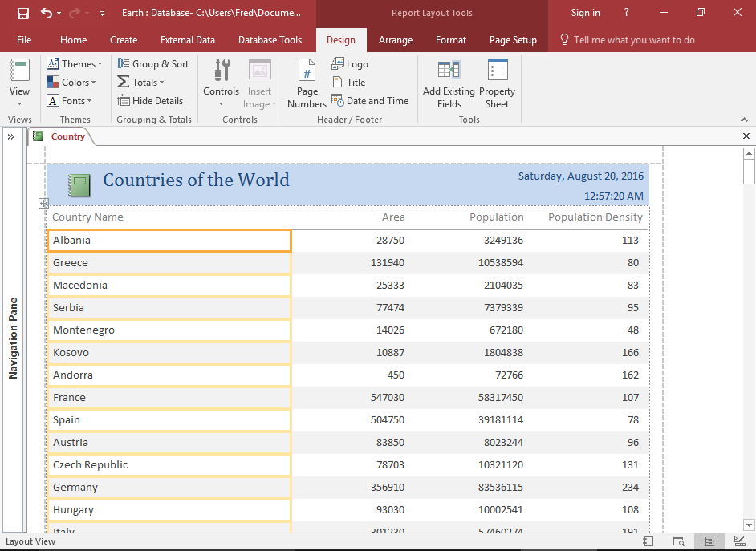Insert Page Numbers into the report
756x551 pixels.
[x=306, y=83]
